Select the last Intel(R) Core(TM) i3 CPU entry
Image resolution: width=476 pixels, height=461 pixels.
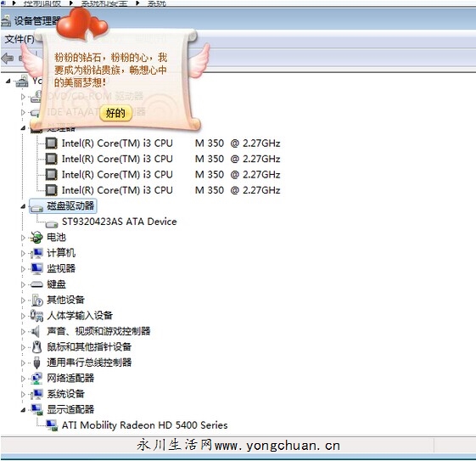click(171, 190)
